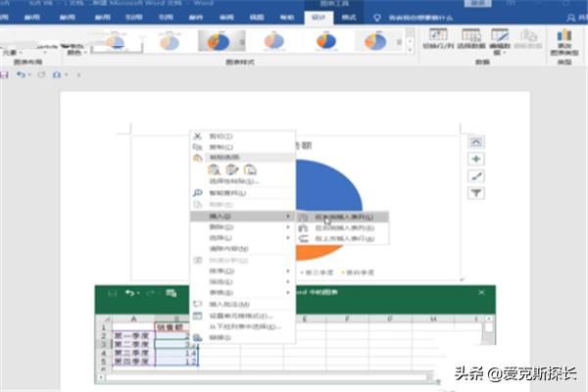The width and height of the screenshot is (588, 392).
Task: Click Tell Me what you want field
Action: [x=420, y=18]
